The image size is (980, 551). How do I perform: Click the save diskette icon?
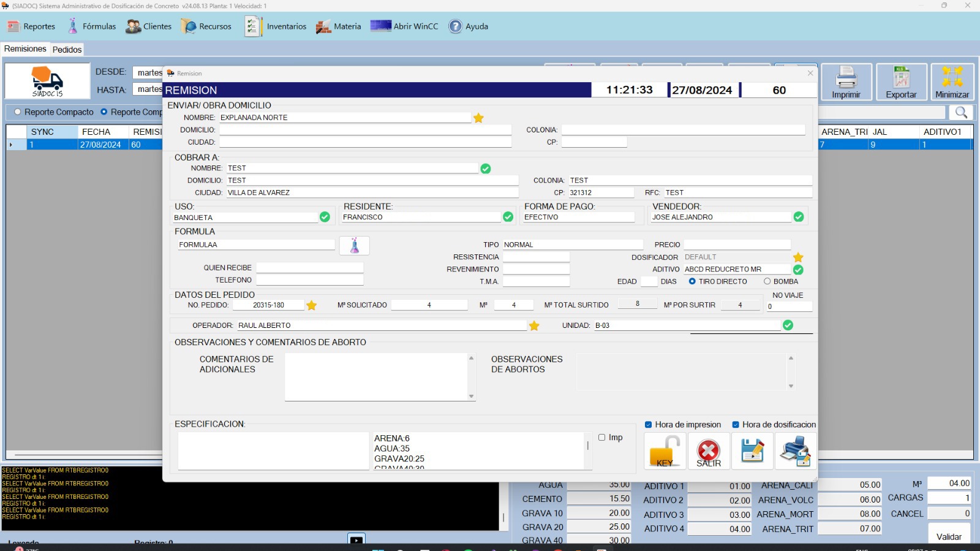pos(752,450)
